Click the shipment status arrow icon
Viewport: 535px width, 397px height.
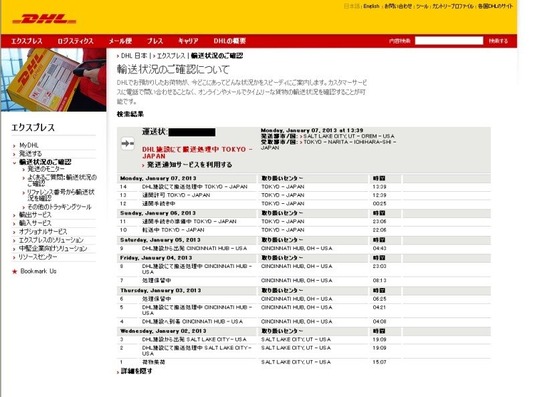click(128, 144)
